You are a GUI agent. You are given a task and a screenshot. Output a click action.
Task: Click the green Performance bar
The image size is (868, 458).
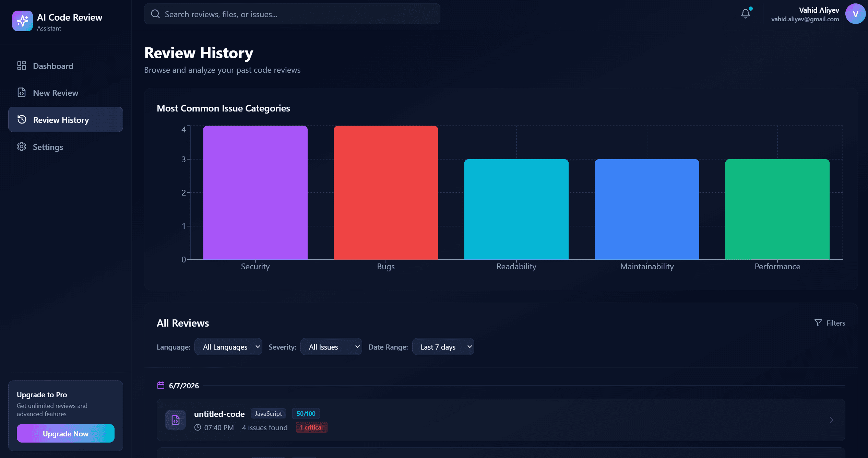pos(777,209)
